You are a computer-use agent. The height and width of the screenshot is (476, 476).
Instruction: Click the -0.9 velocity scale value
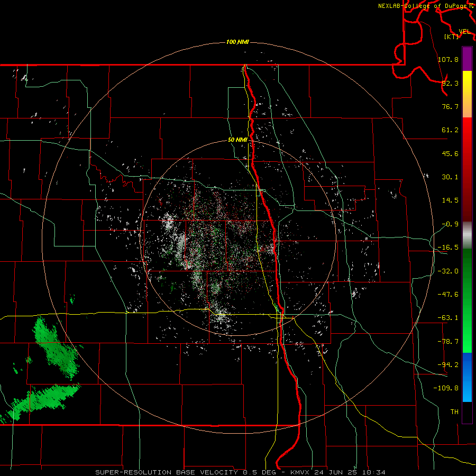[450, 224]
